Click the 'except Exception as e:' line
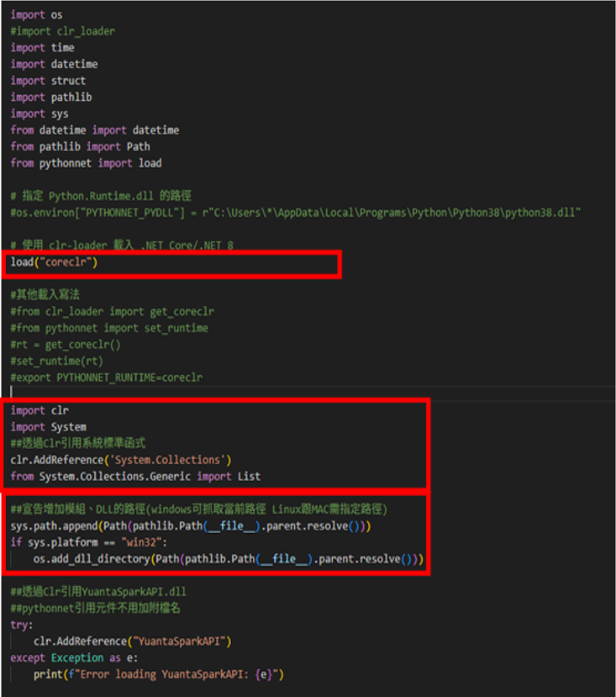This screenshot has width=616, height=697. pyautogui.click(x=74, y=657)
